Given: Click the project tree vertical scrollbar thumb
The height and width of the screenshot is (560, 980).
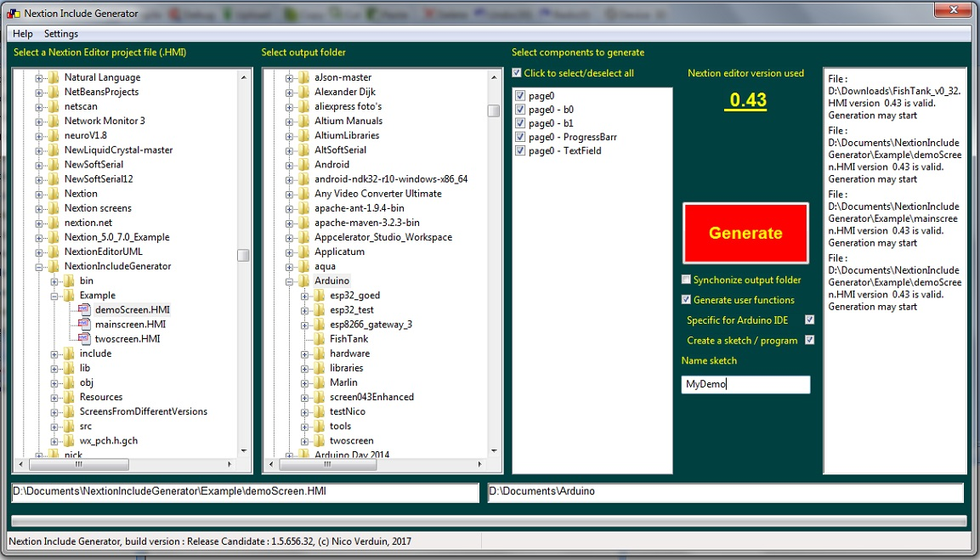Looking at the screenshot, I should point(243,255).
